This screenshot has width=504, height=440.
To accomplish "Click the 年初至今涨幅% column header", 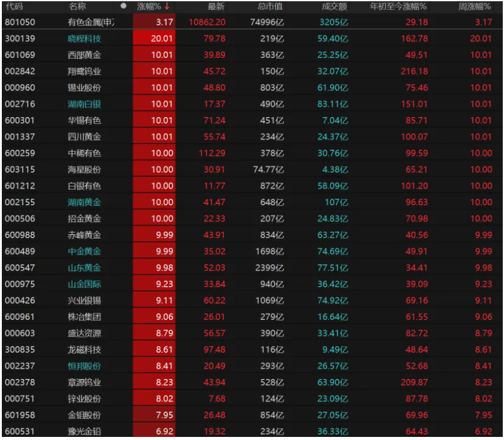I will pos(399,6).
